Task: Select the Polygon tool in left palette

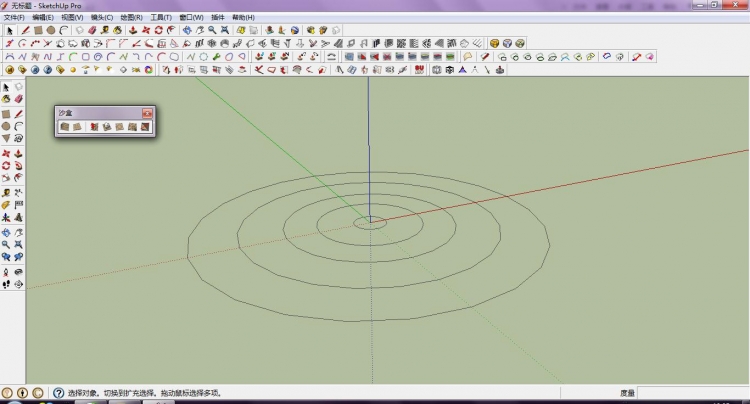Action: (6, 138)
